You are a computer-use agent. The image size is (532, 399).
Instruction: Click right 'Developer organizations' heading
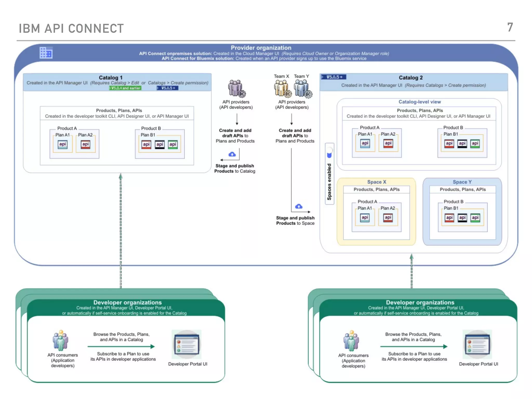coord(420,302)
